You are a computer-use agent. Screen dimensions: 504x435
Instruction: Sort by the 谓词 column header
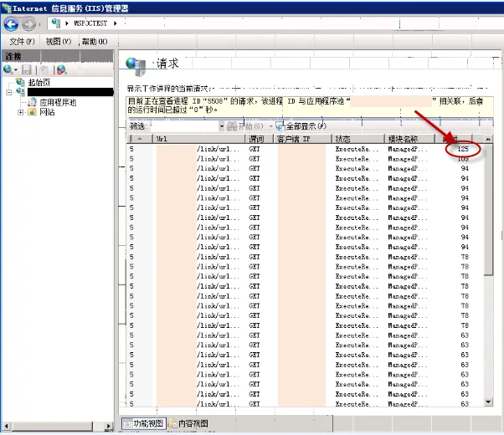[259, 139]
